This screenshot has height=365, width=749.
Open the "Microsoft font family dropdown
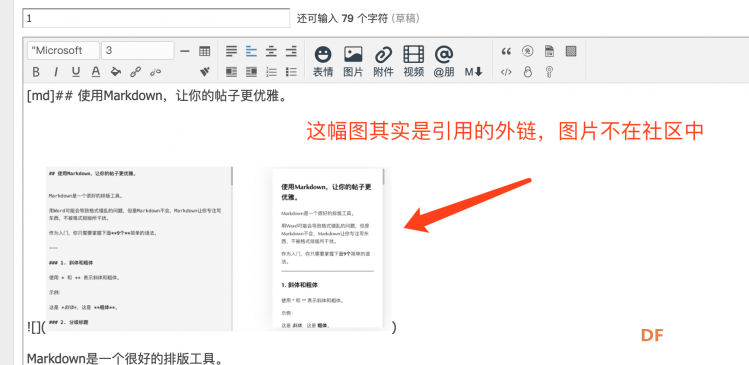point(64,51)
